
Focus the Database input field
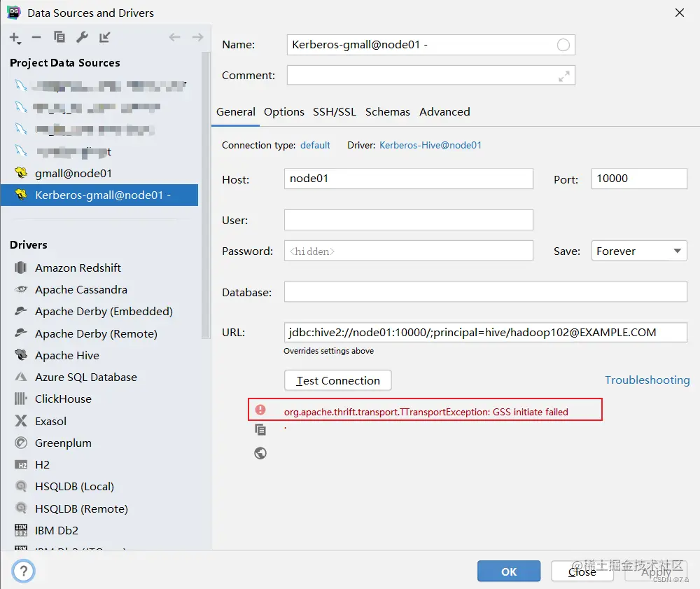click(485, 292)
